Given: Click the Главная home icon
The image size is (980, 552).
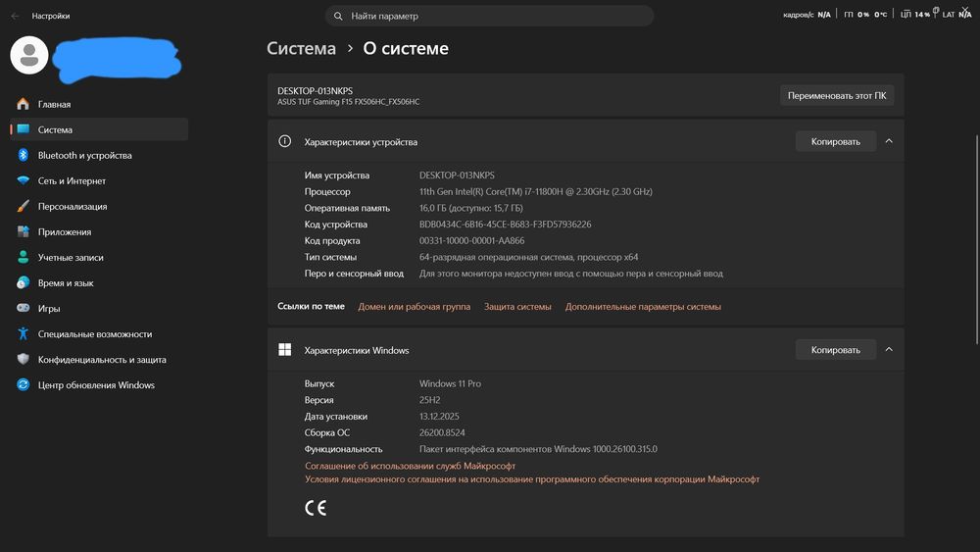Looking at the screenshot, I should (24, 104).
